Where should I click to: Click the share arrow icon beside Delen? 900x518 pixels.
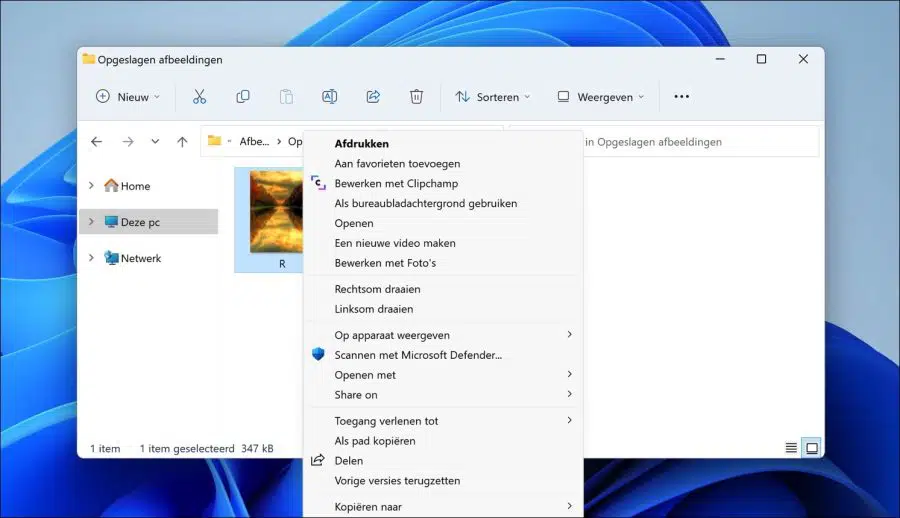coord(318,460)
